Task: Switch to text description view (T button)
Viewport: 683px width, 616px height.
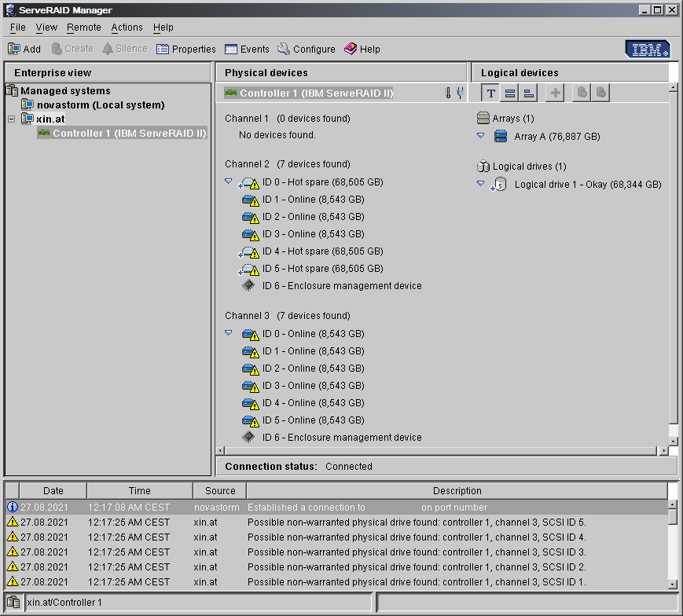Action: (491, 93)
